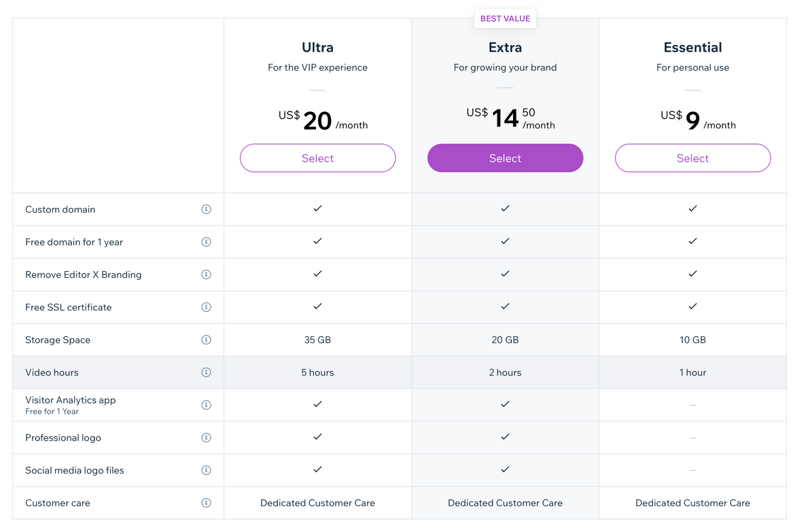Click info icon beside Custom domain
The height and width of the screenshot is (532, 806).
[206, 209]
